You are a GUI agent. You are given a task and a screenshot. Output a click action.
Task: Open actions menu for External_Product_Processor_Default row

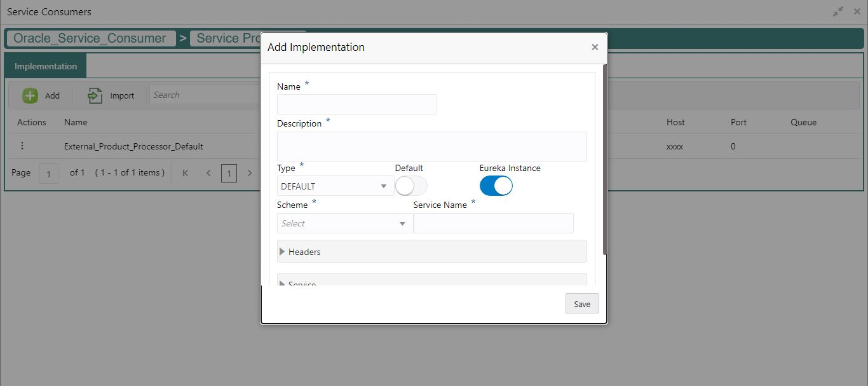[x=22, y=146]
